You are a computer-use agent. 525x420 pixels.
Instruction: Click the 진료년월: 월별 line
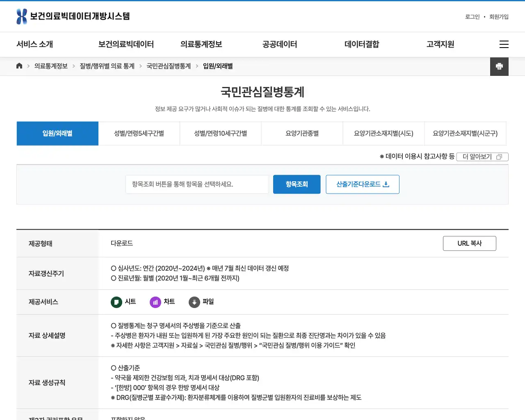[x=175, y=278]
